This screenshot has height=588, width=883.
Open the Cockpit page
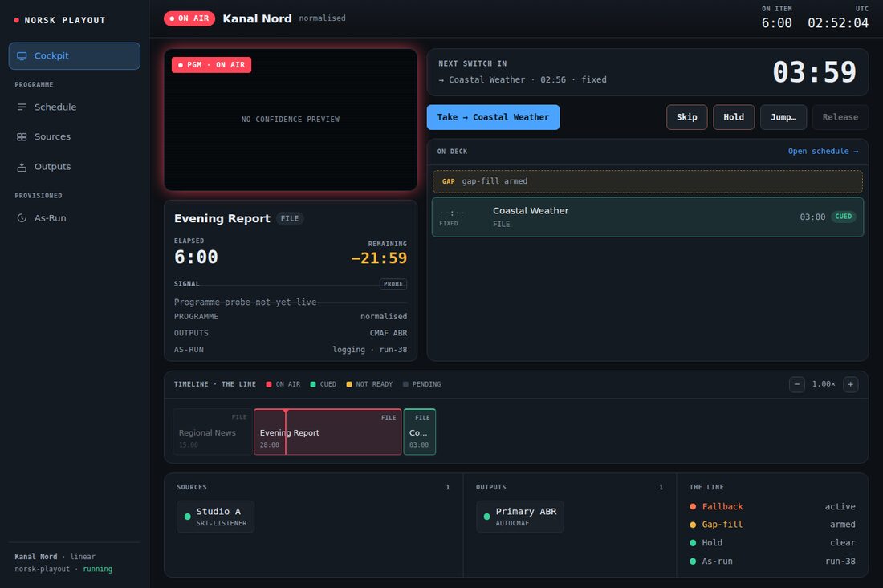tap(75, 55)
